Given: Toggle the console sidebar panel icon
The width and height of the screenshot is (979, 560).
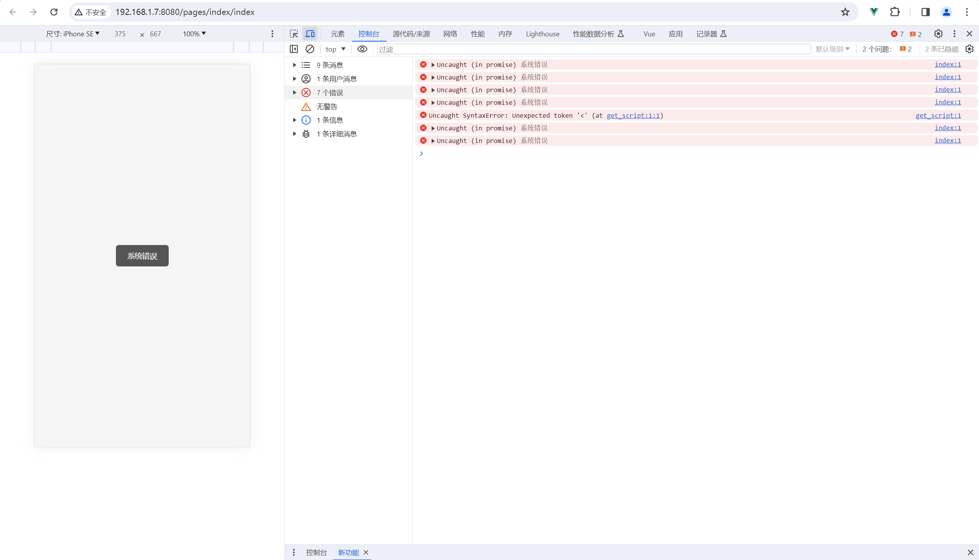Looking at the screenshot, I should [x=293, y=49].
